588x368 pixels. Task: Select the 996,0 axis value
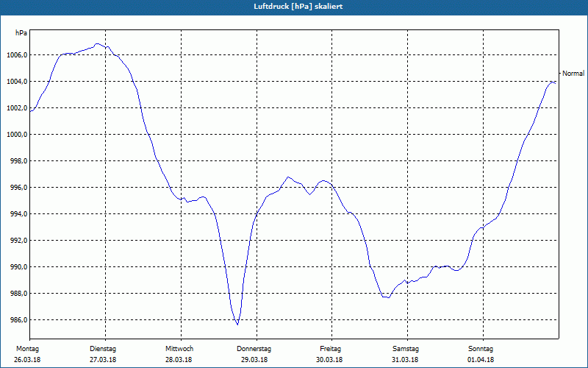[19, 188]
